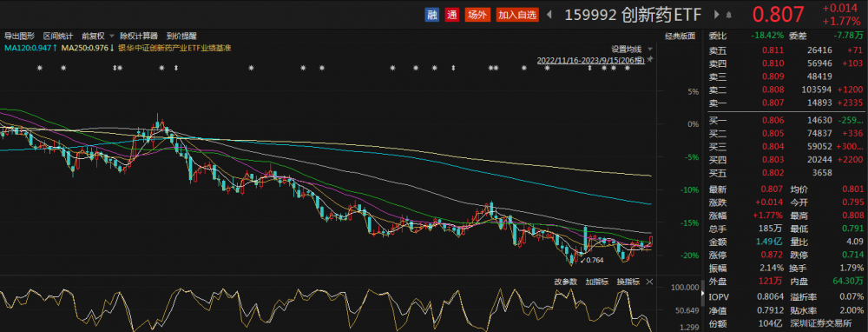Select 买一 bid row at 0.806
This screenshot has height=332, width=868.
click(x=787, y=120)
